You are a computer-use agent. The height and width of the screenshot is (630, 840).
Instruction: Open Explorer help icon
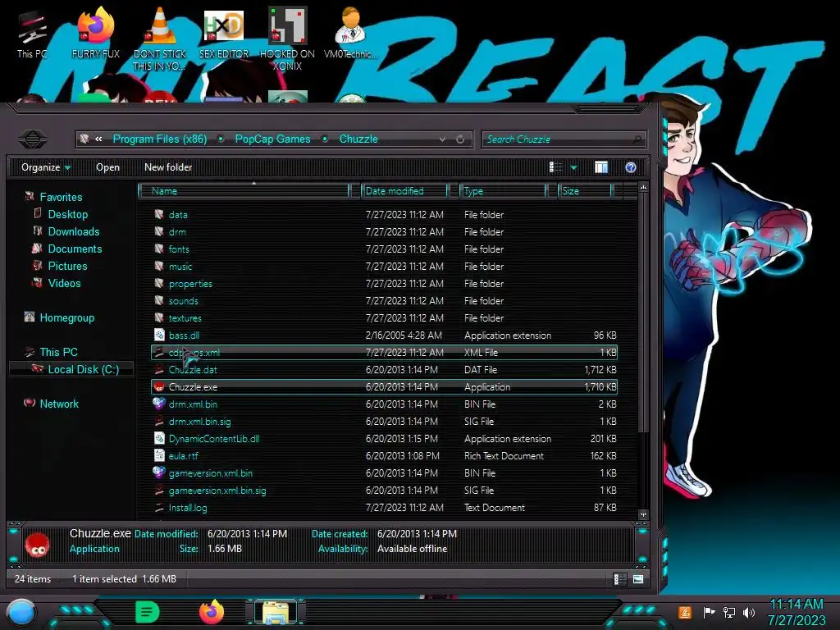point(631,167)
